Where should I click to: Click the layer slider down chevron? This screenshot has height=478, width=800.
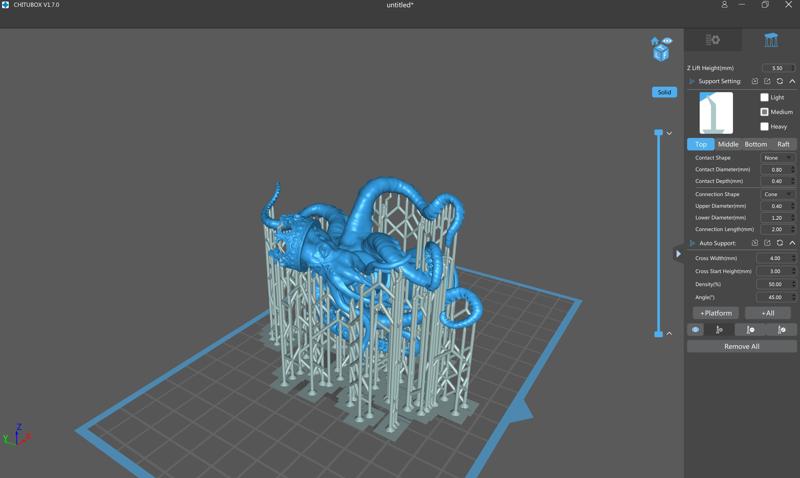669,133
